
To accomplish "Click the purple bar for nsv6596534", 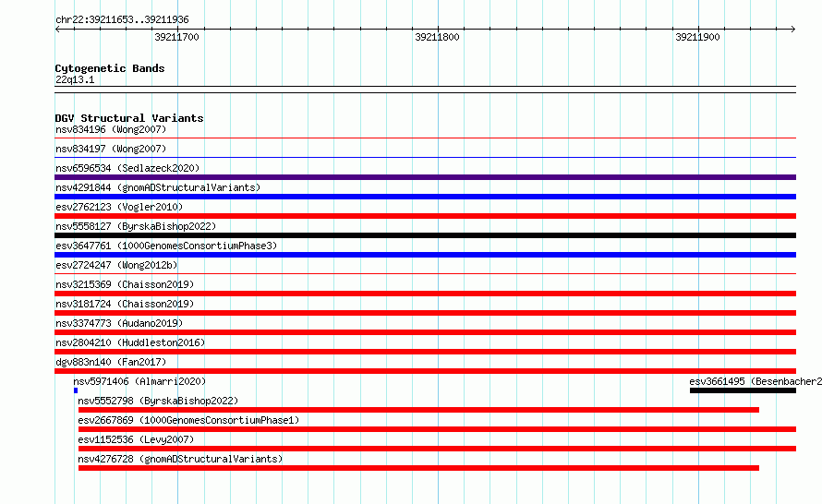I will (x=425, y=177).
